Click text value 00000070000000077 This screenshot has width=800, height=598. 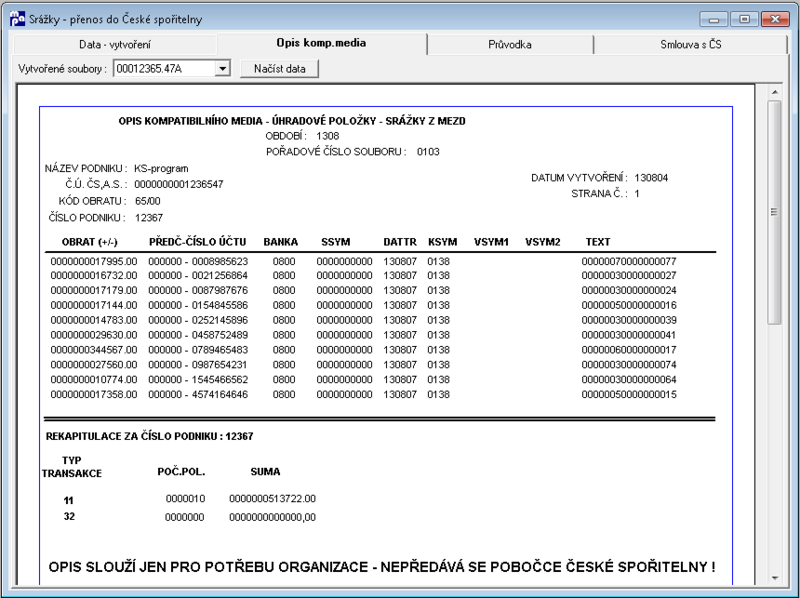(629, 261)
